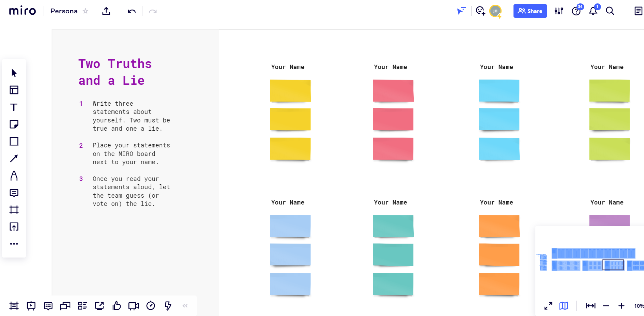Fit board to screen width

click(x=591, y=306)
